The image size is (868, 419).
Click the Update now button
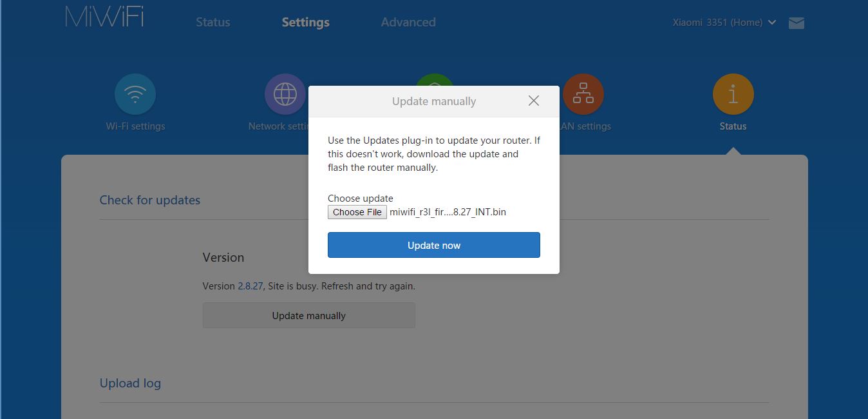tap(434, 245)
